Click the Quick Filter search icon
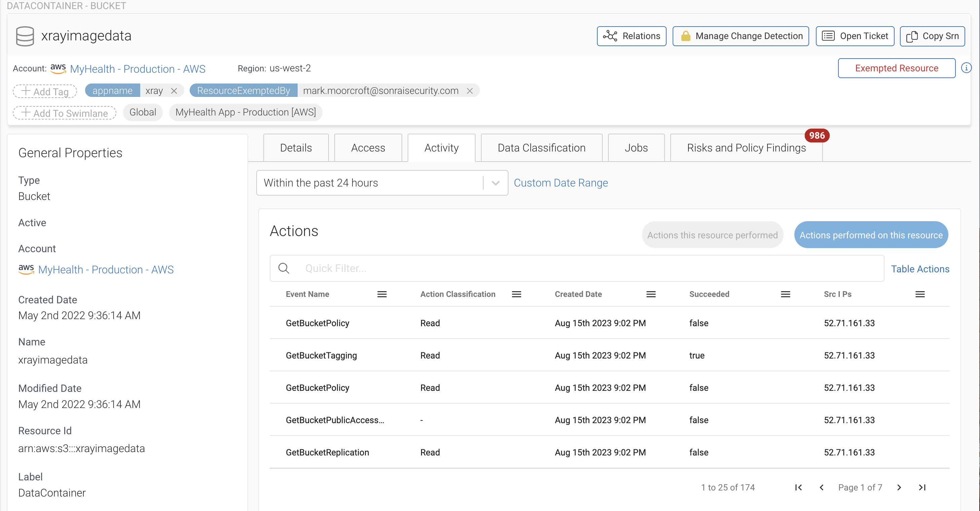980x511 pixels. (283, 269)
